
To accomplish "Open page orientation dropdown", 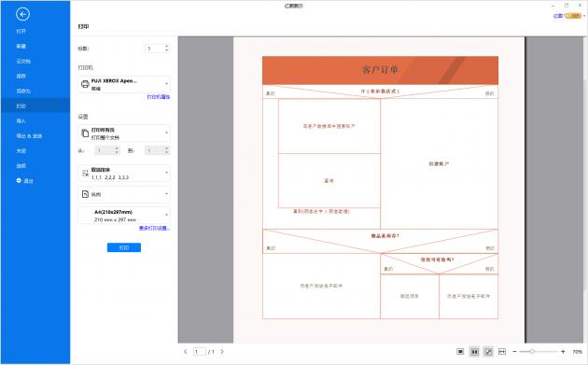I will click(124, 194).
